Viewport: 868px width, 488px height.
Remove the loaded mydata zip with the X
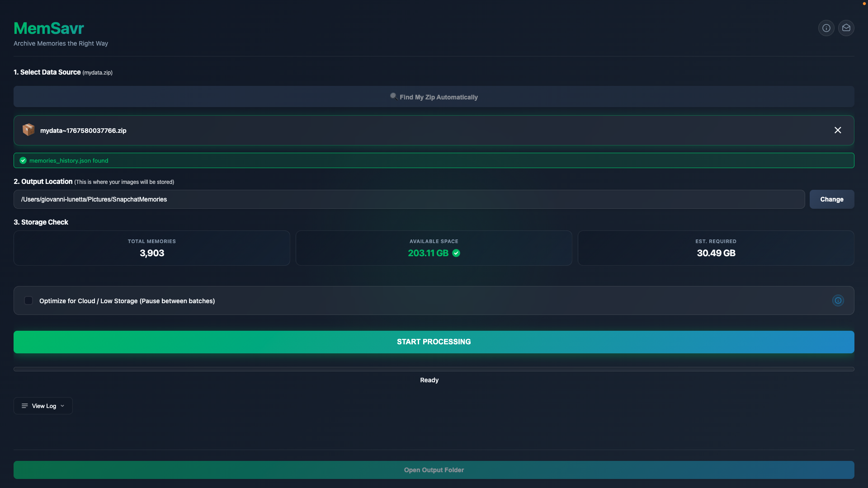click(838, 130)
